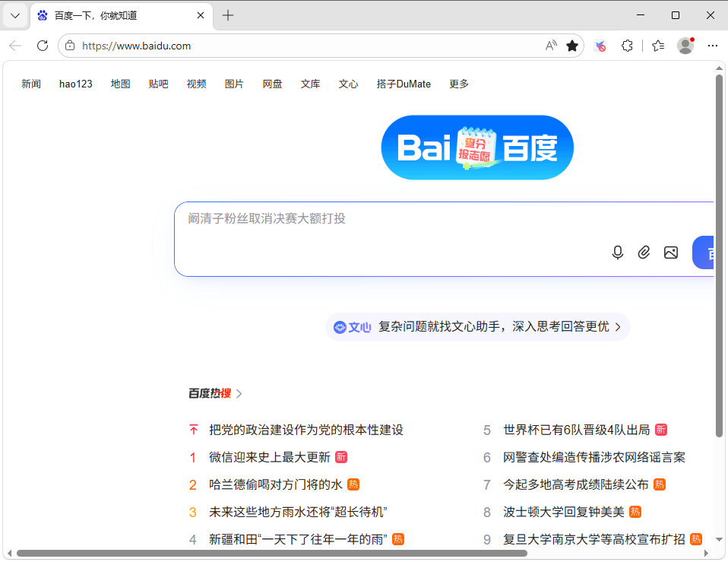
Task: Click the back navigation arrow
Action: tap(15, 46)
